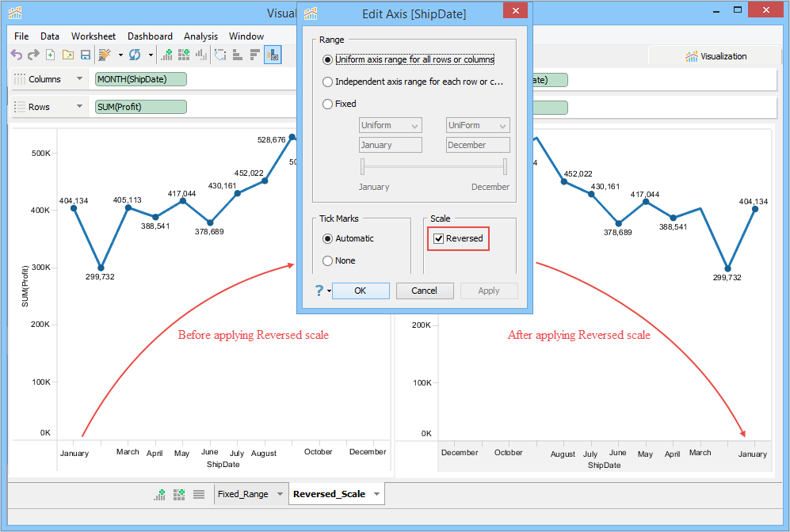Click the New Workbook page icon
Screen dimensions: 790x532
click(51, 55)
